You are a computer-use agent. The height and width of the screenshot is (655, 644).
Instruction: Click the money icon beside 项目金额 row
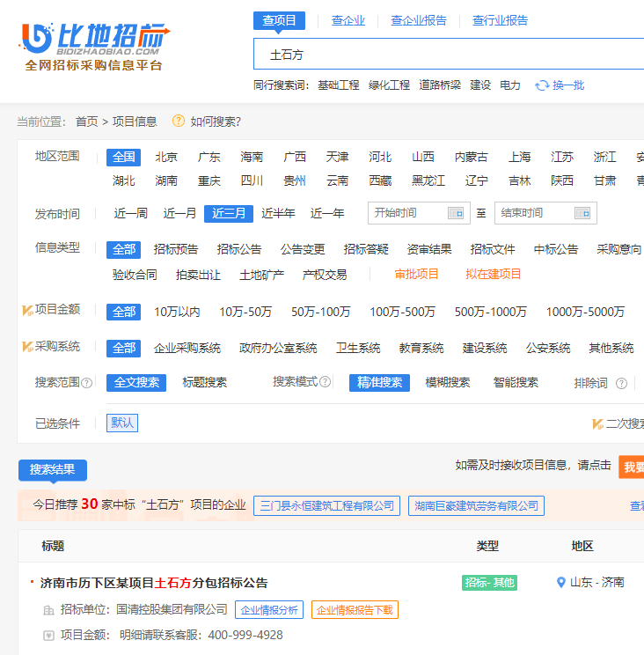[49, 636]
